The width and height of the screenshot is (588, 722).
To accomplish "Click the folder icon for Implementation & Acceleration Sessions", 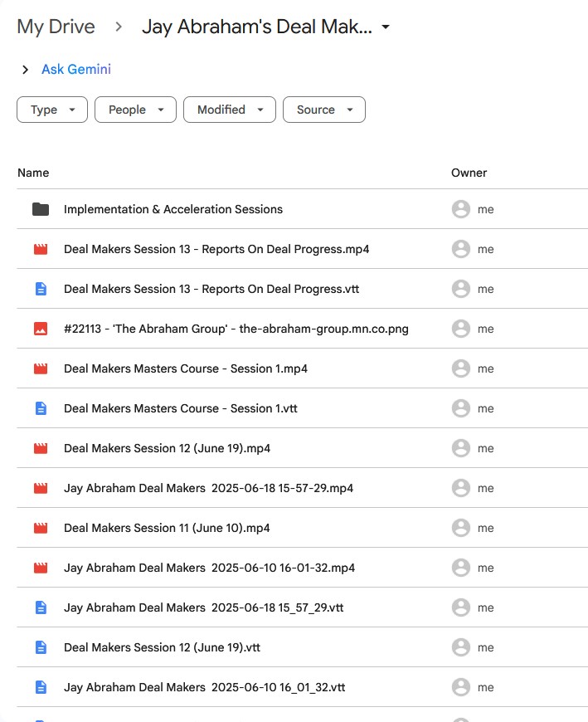I will click(x=41, y=209).
